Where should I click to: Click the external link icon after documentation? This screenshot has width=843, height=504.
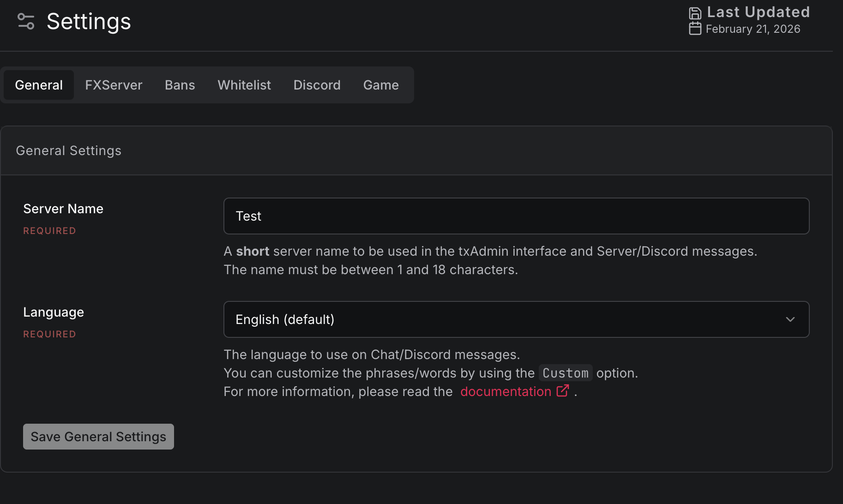563,391
